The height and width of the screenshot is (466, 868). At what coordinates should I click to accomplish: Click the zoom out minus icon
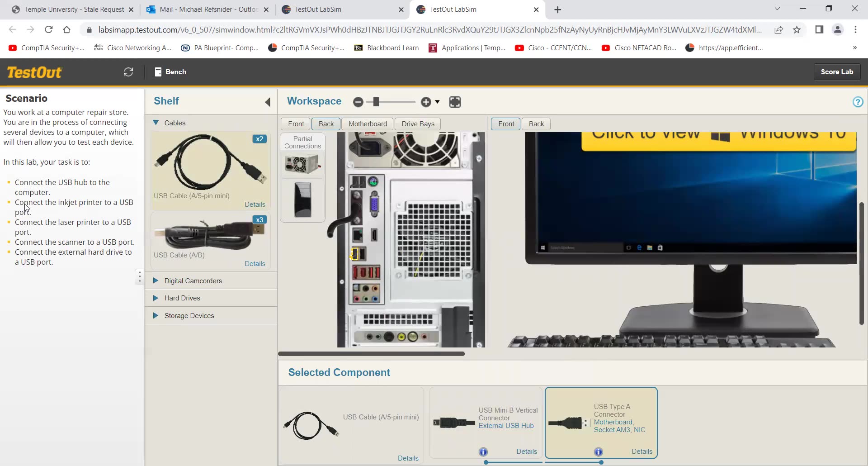pos(359,102)
